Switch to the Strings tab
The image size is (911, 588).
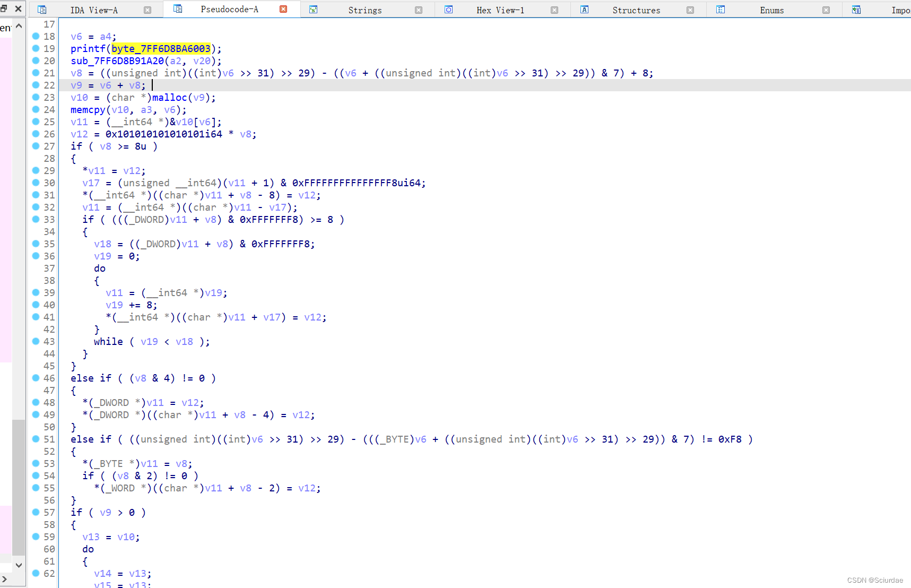click(365, 10)
